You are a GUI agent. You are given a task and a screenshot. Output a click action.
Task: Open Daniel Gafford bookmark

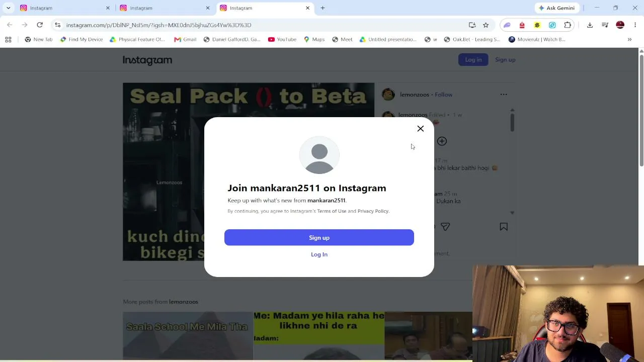(x=232, y=39)
